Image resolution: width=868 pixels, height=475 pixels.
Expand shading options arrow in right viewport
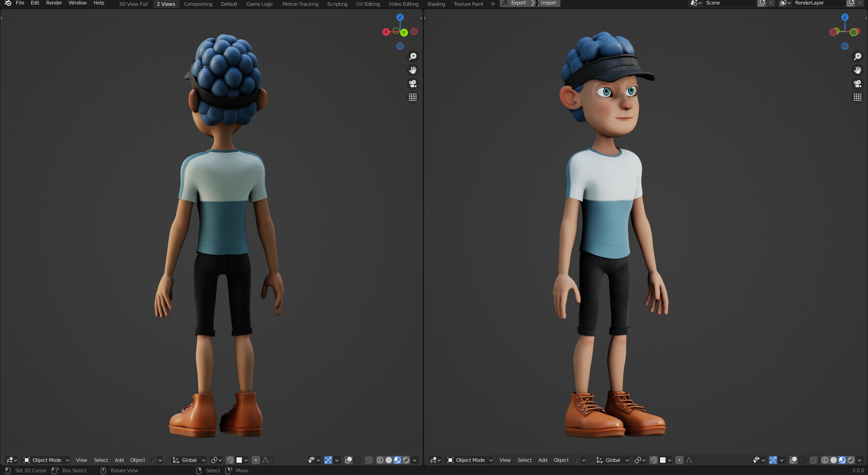(859, 460)
